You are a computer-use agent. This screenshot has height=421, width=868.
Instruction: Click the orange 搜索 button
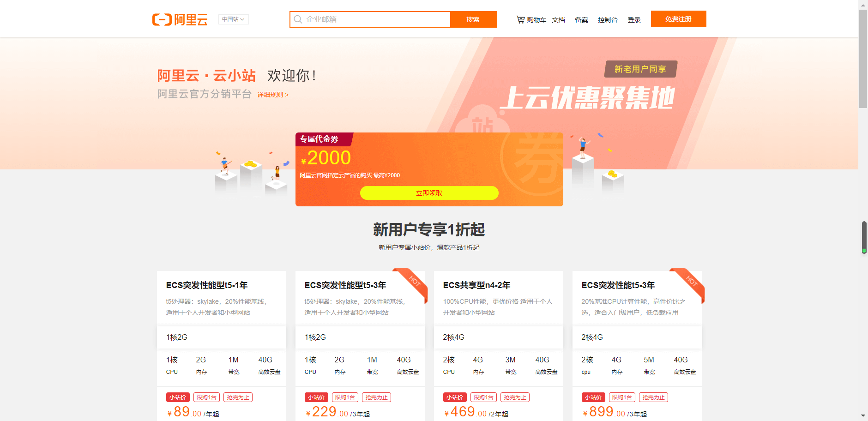tap(473, 19)
